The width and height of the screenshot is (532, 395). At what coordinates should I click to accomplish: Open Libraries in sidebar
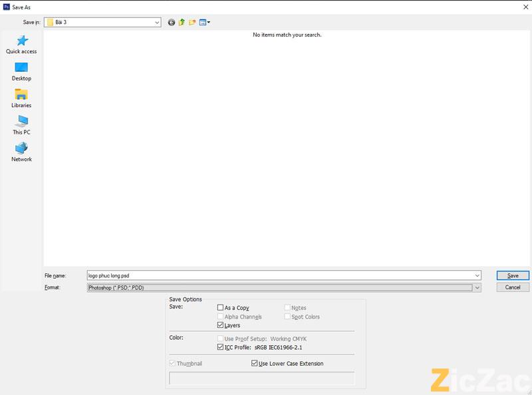pos(21,98)
